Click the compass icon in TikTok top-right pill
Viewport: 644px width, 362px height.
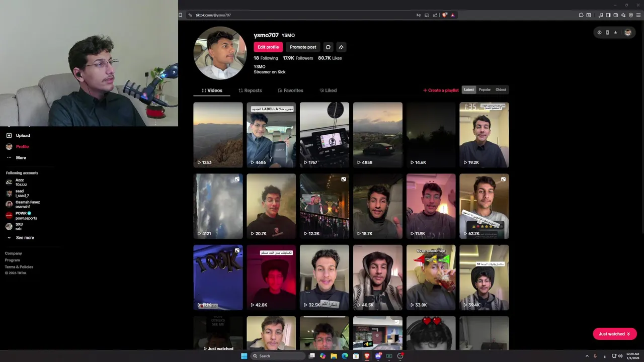(599, 32)
